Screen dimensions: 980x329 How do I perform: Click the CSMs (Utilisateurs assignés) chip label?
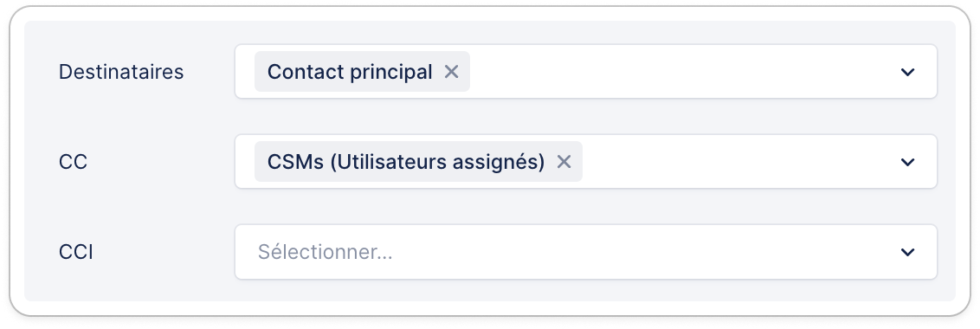tap(406, 162)
